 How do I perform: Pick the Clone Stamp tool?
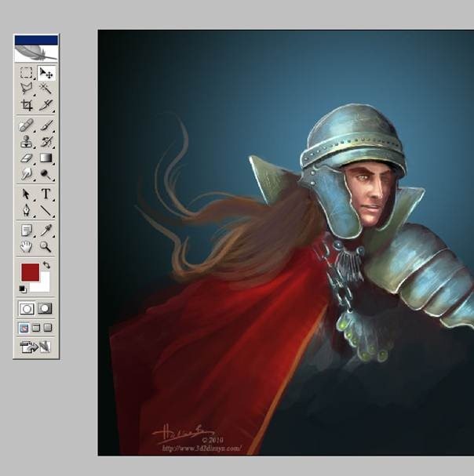click(x=27, y=141)
